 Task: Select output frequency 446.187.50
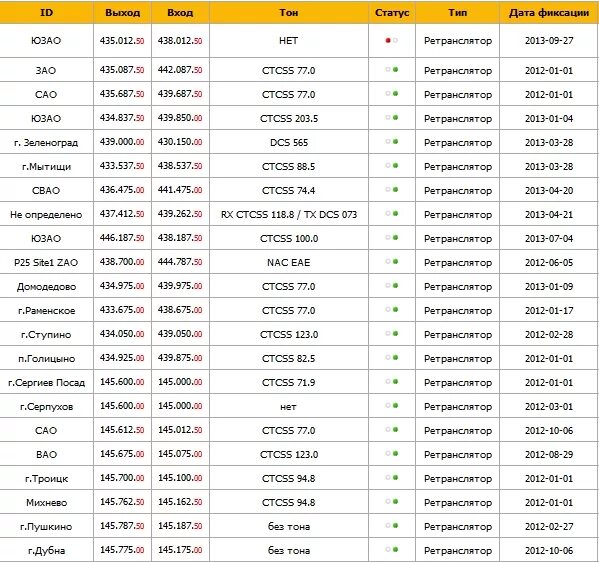122,238
